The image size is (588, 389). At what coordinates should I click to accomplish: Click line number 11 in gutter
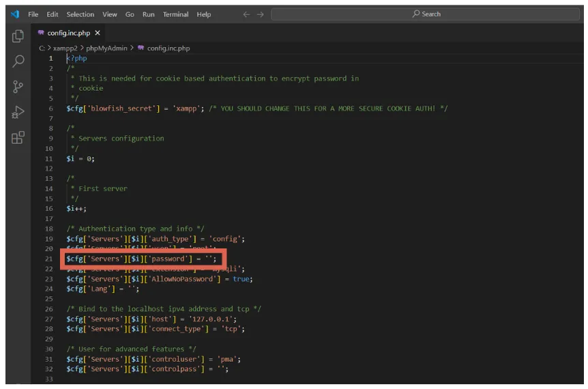(49, 159)
